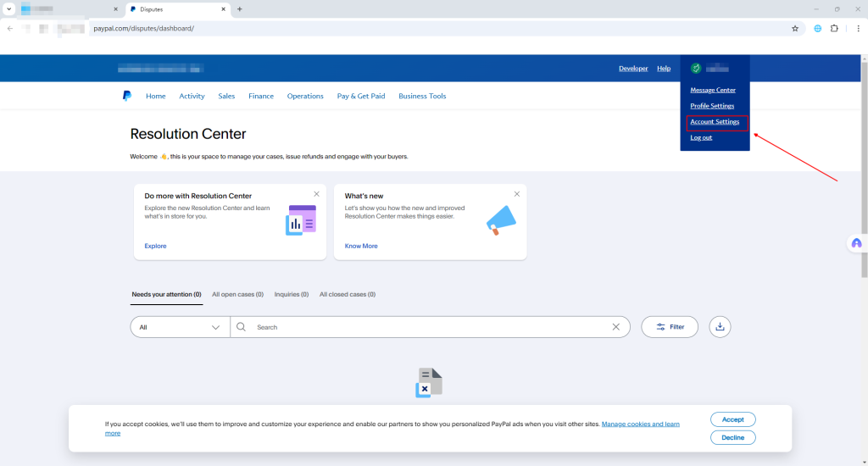This screenshot has width=868, height=466.
Task: Click the Know More link
Action: 361,246
